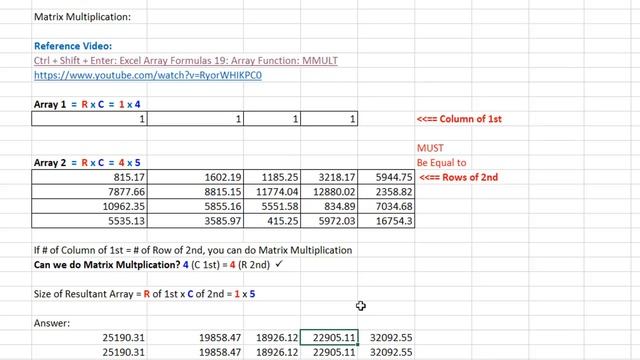Select the '<<== Rows of 2nd' note
640x360 pixels.
click(459, 177)
